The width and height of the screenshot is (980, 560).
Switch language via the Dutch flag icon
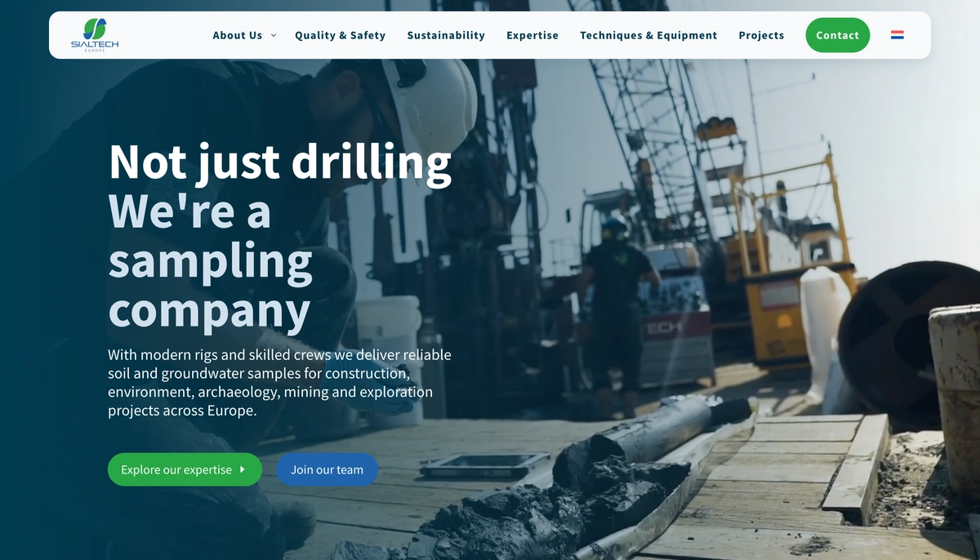pos(897,35)
